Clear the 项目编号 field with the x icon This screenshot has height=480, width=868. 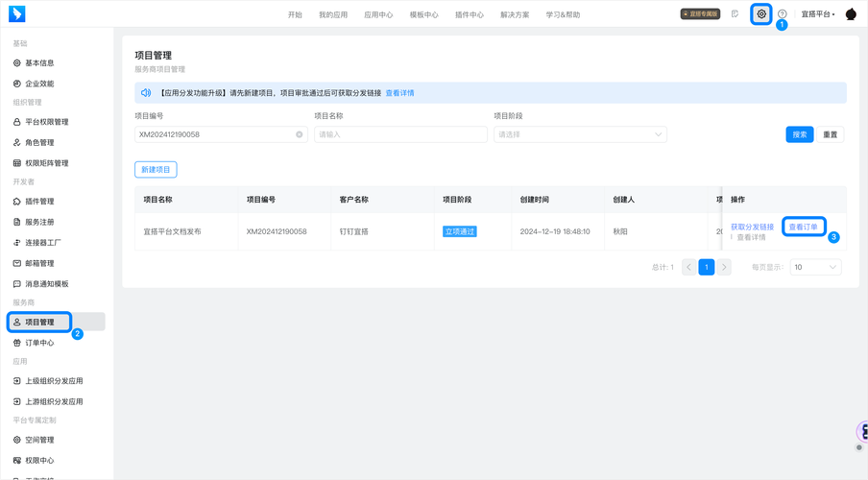(299, 134)
